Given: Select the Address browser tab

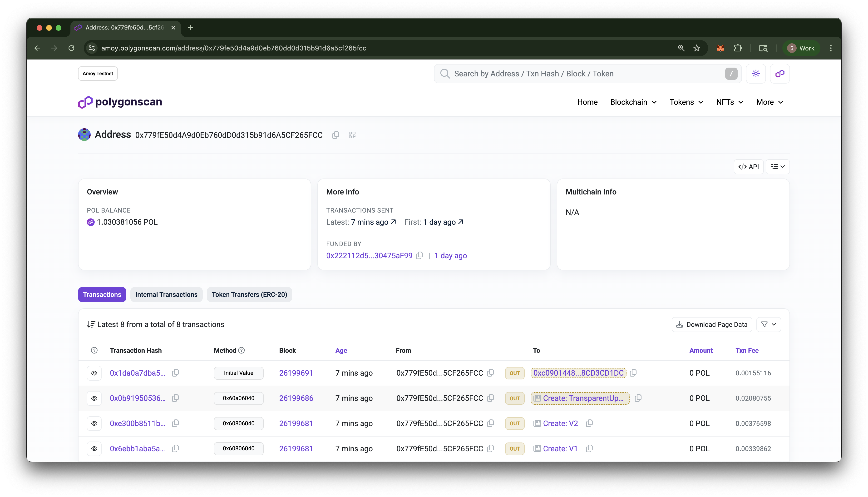Looking at the screenshot, I should point(125,28).
